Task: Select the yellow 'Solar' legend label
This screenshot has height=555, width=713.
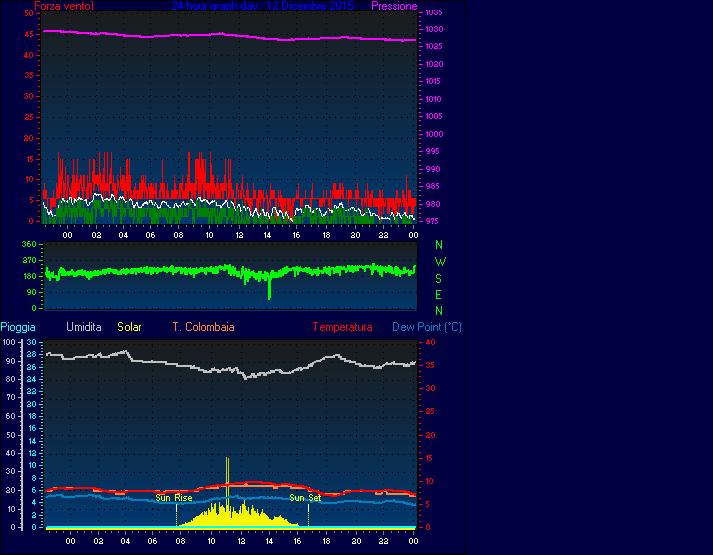Action: click(129, 327)
